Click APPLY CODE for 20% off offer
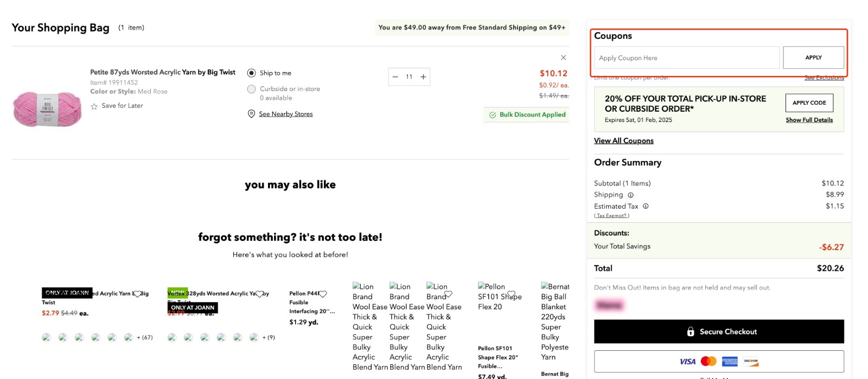The width and height of the screenshot is (868, 379). (x=809, y=102)
